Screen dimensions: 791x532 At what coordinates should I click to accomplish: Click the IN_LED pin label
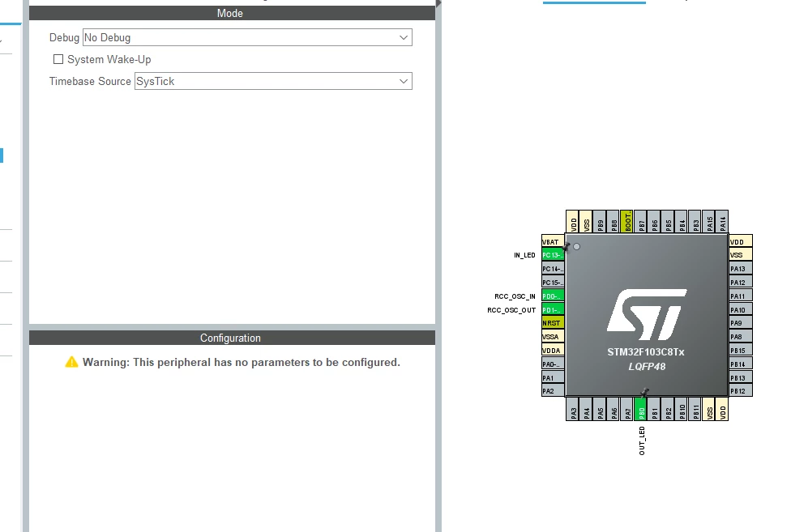point(524,255)
